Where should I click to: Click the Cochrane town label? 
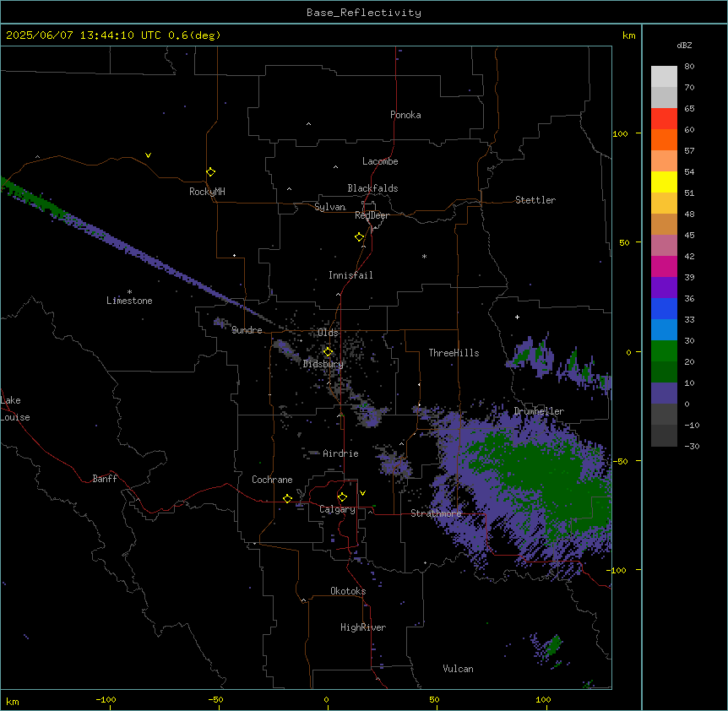pyautogui.click(x=272, y=480)
